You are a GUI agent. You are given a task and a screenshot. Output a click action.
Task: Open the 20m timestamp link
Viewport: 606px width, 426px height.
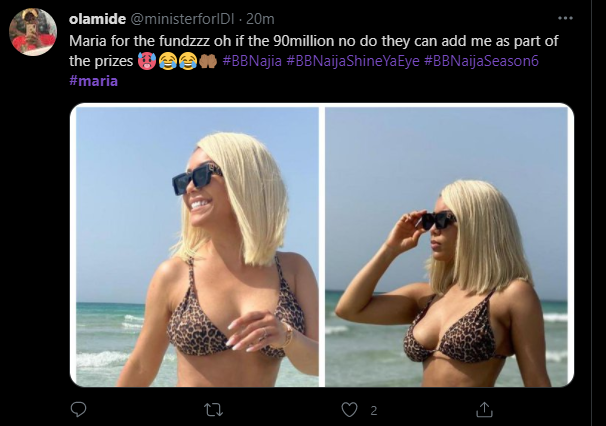pyautogui.click(x=260, y=19)
